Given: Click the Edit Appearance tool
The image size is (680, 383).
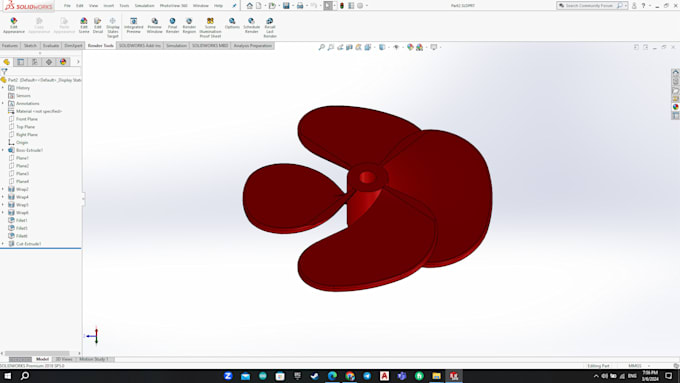Looking at the screenshot, I should [x=14, y=26].
